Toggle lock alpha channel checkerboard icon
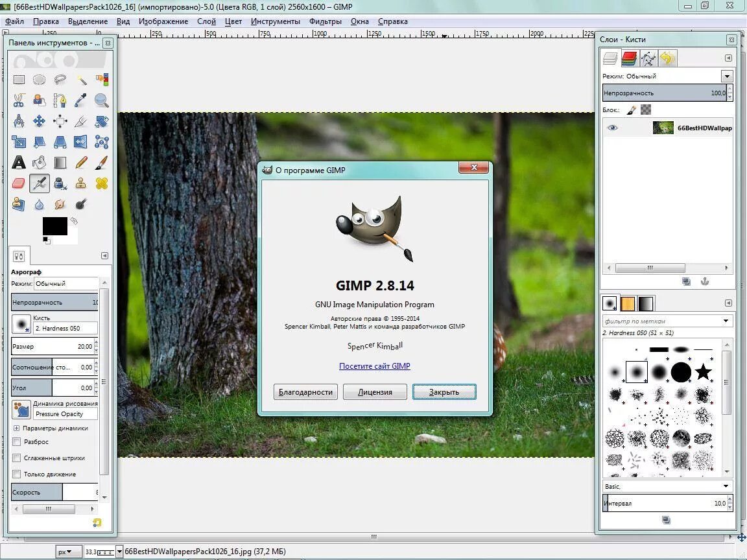Screen dimensions: 747x560 click(x=646, y=110)
